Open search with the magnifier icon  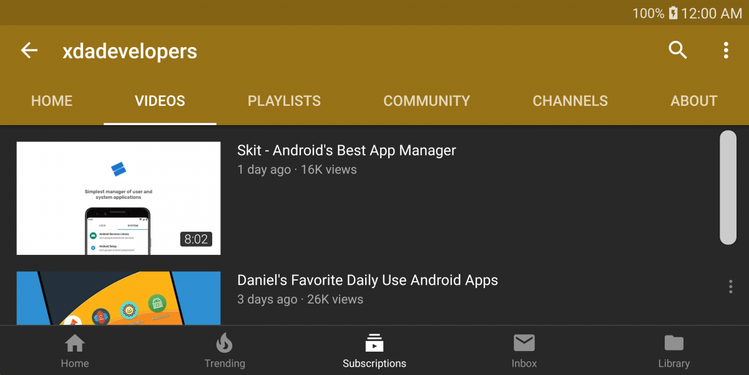tap(677, 50)
